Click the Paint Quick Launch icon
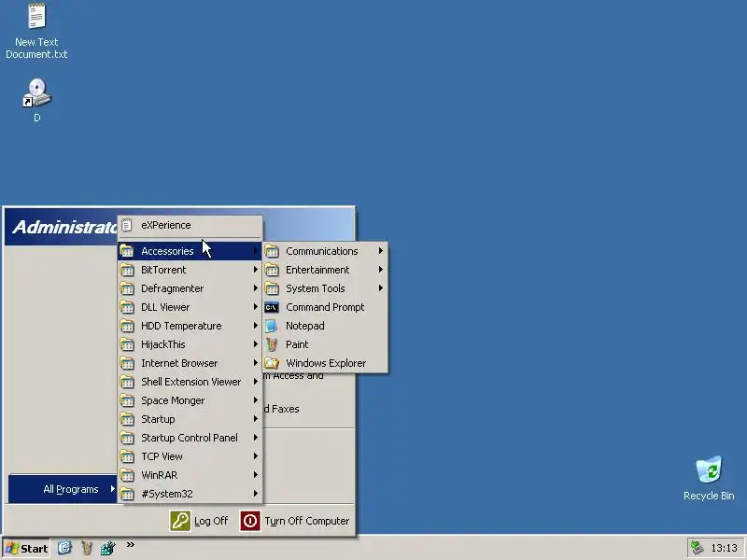This screenshot has height=560, width=747. pos(86,548)
